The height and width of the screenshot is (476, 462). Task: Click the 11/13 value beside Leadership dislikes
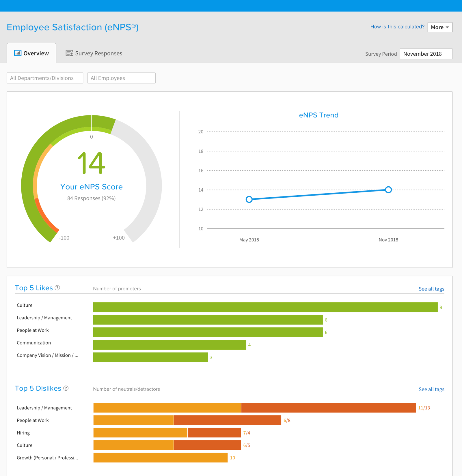click(x=424, y=408)
